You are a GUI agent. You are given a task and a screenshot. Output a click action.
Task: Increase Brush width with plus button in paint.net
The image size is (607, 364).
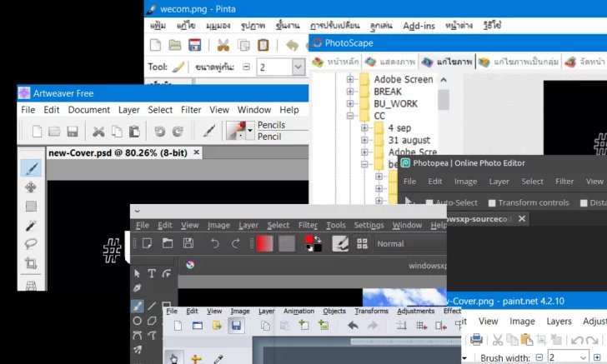pyautogui.click(x=597, y=357)
